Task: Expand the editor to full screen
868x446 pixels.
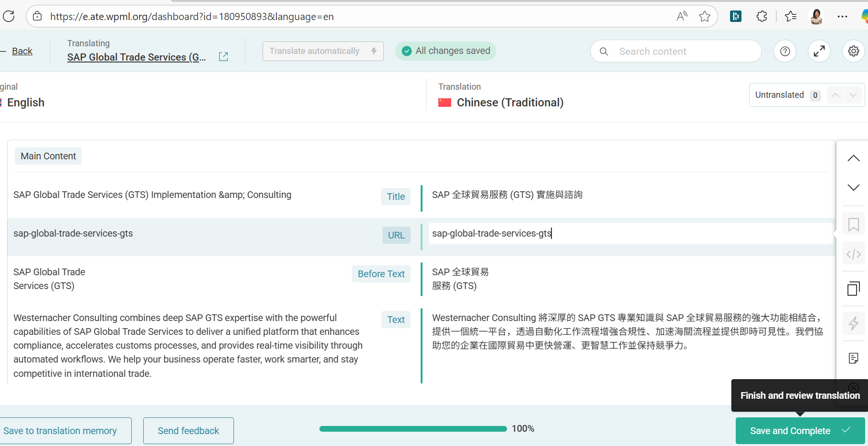Action: (819, 51)
